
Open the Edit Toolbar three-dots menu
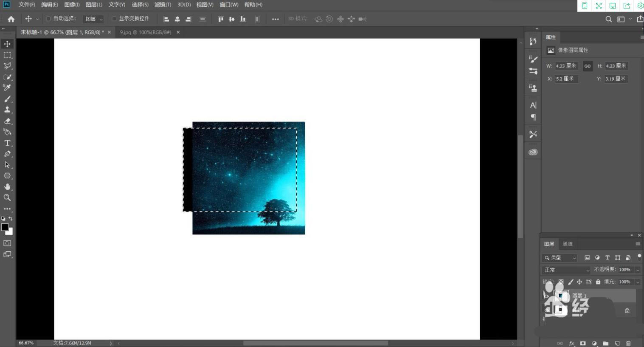(x=7, y=209)
